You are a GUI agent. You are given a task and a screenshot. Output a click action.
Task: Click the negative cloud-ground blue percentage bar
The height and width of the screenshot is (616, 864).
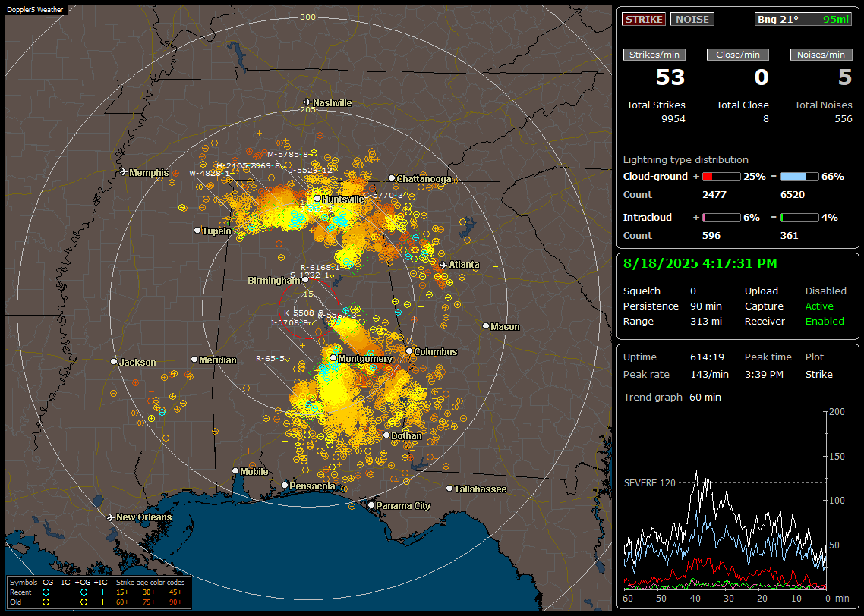[x=799, y=177]
